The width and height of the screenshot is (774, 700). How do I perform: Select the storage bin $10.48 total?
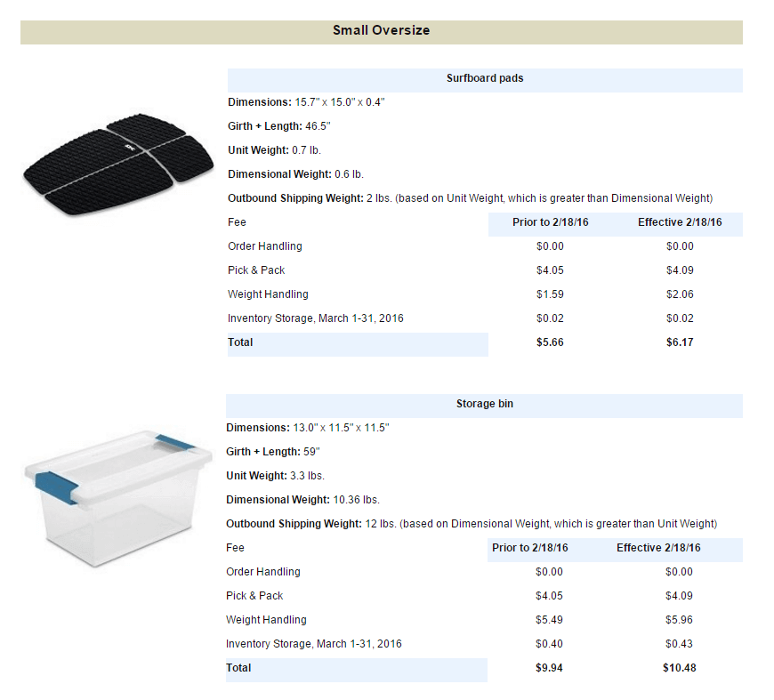[x=679, y=668]
